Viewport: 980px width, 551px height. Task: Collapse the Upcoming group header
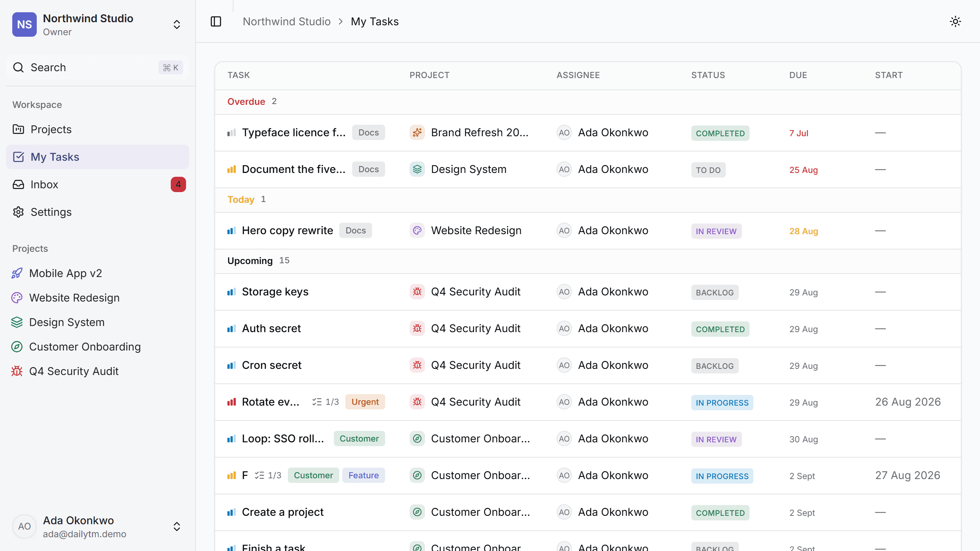click(588, 261)
